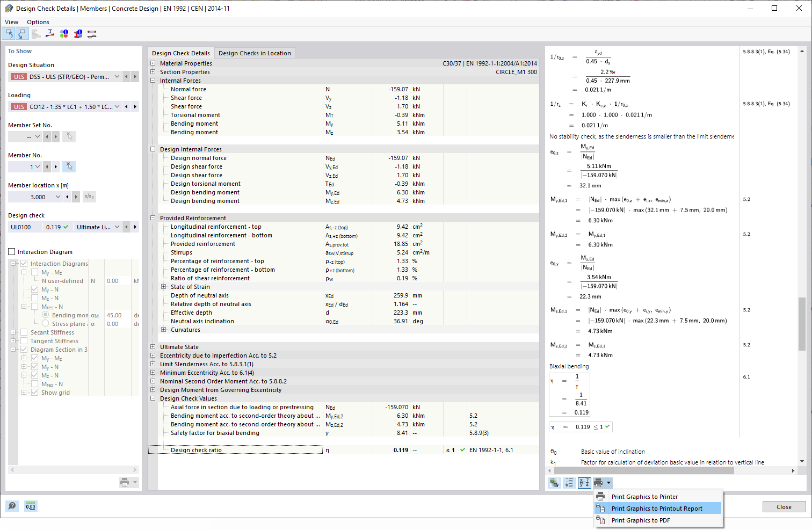The width and height of the screenshot is (812, 530).
Task: Open the print options arrow under the formula panel
Action: [x=608, y=483]
